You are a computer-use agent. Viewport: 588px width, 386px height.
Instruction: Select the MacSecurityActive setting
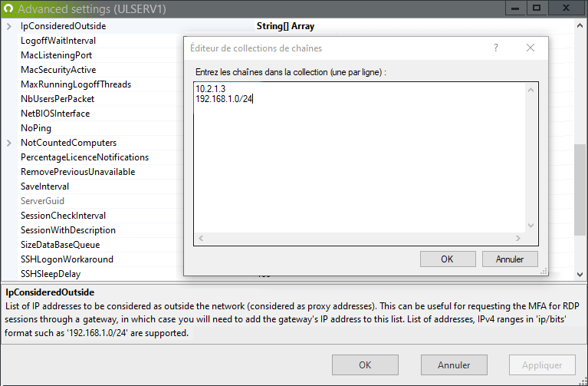pyautogui.click(x=58, y=70)
